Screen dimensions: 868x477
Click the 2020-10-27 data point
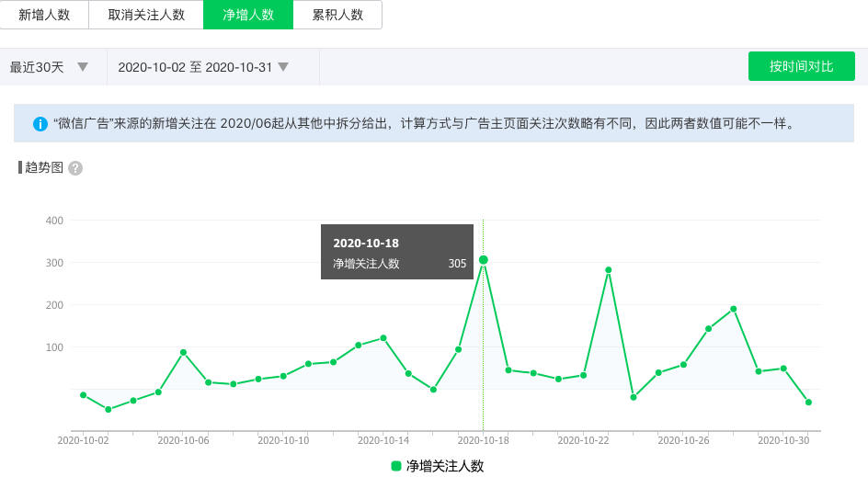[709, 329]
